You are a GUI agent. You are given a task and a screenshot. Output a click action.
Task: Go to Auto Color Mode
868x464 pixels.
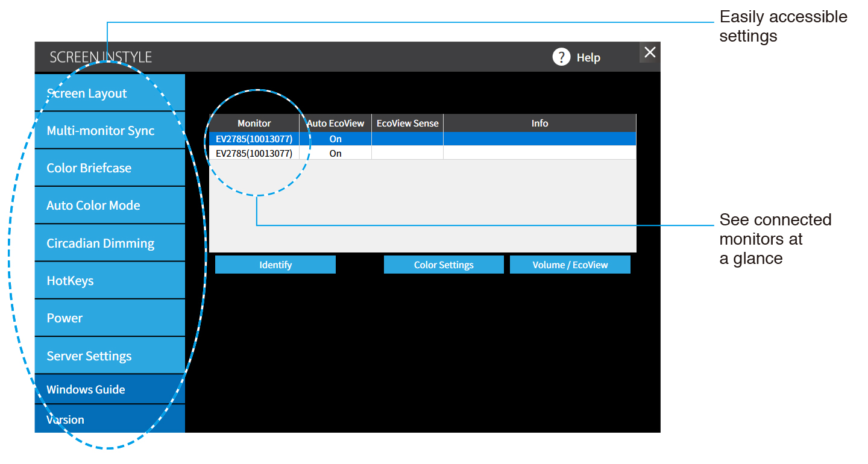click(110, 205)
